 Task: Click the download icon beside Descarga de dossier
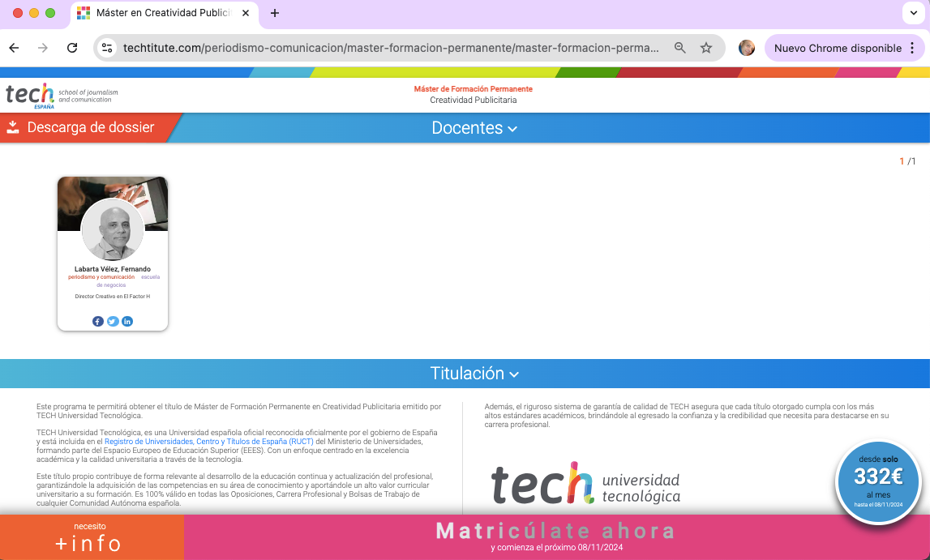[13, 127]
